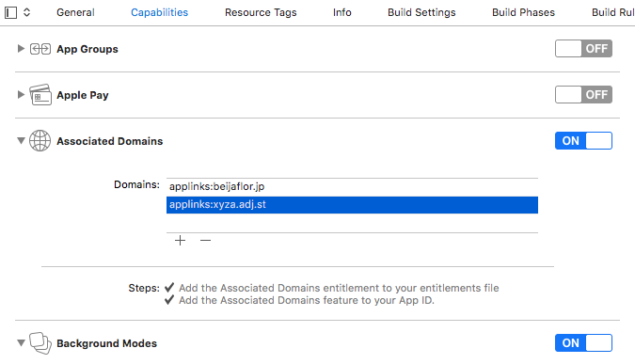The height and width of the screenshot is (364, 635).
Task: Click the Apple Pay card icon
Action: click(x=40, y=95)
